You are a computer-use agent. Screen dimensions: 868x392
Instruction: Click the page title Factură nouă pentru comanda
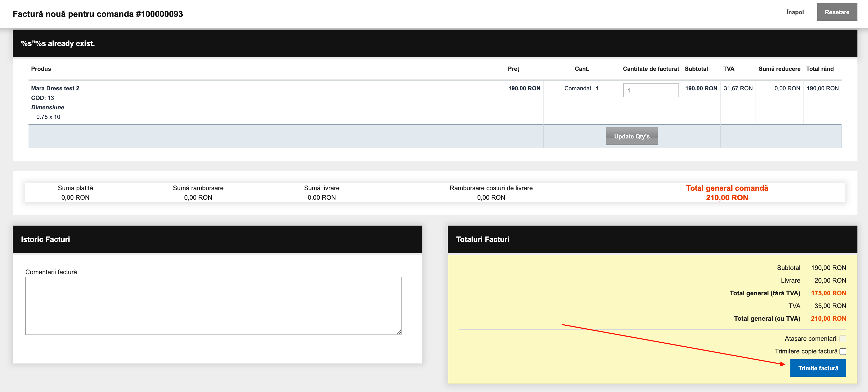(98, 14)
